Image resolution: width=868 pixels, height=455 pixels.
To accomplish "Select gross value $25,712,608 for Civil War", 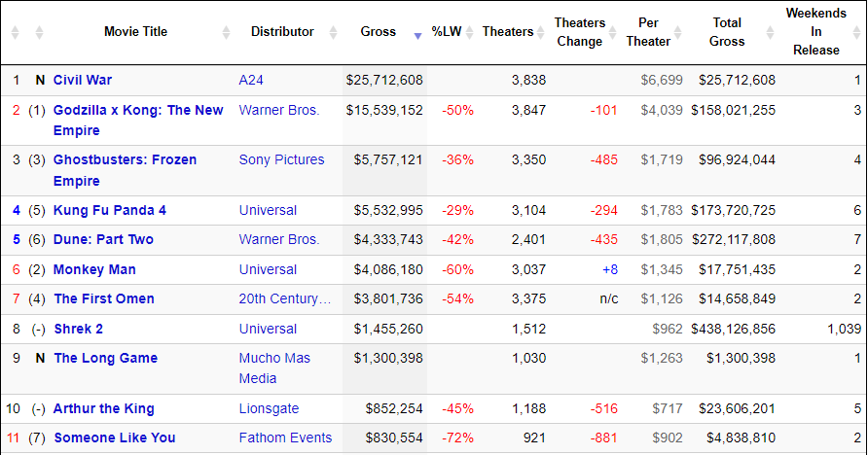I will point(384,80).
